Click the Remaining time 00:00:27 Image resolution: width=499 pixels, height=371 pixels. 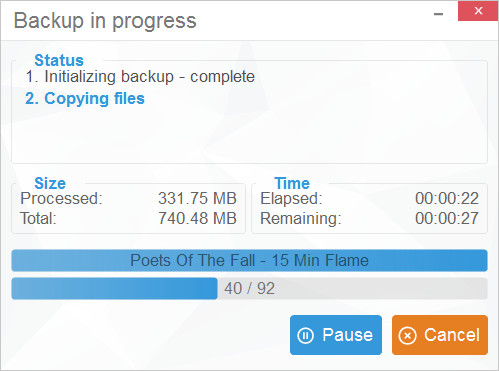(x=447, y=218)
